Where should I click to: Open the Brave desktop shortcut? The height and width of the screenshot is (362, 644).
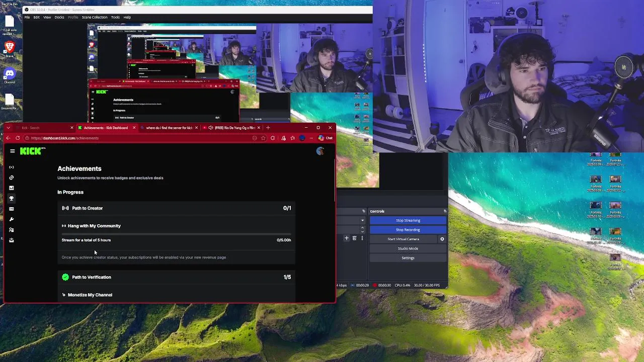coord(10,49)
